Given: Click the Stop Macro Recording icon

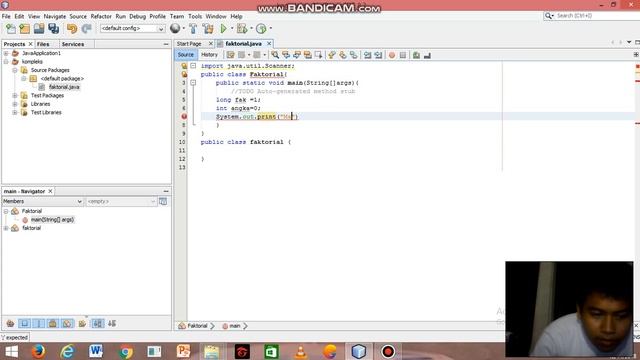Looking at the screenshot, I should (403, 55).
